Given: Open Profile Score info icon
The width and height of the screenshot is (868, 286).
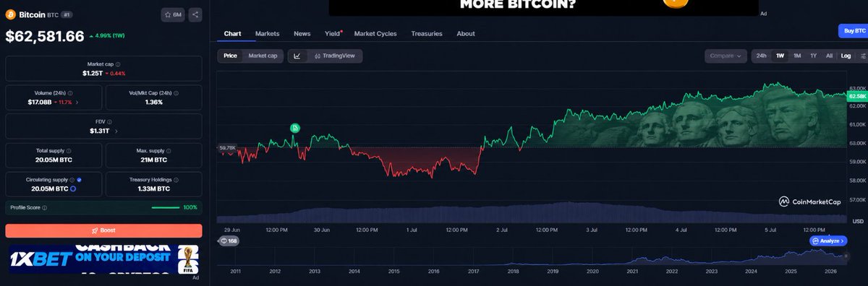Looking at the screenshot, I should pos(45,207).
